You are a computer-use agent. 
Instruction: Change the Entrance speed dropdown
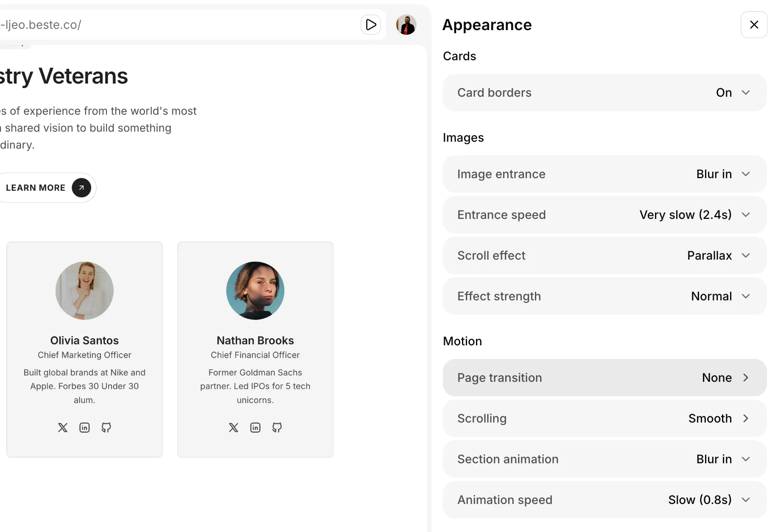point(604,215)
